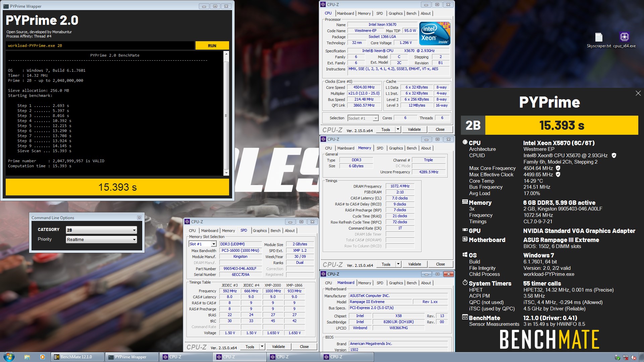Click the yellow RUN button
The image size is (644, 362).
[212, 46]
